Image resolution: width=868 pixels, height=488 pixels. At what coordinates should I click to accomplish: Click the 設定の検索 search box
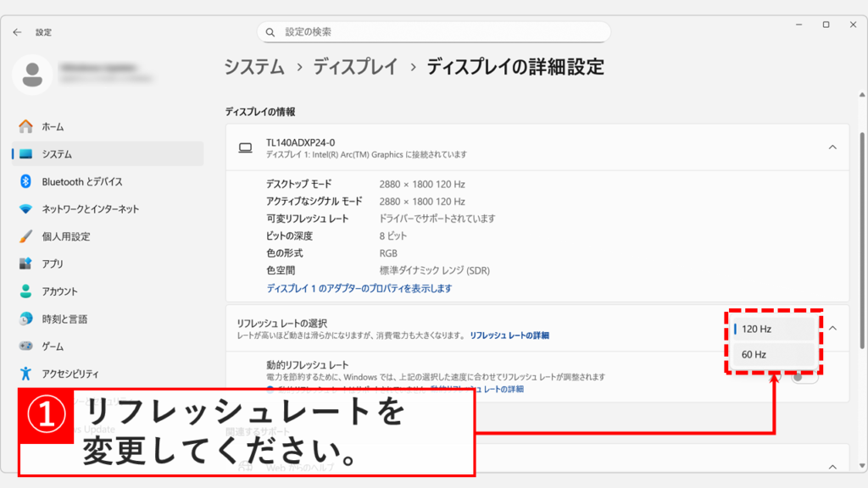434,31
